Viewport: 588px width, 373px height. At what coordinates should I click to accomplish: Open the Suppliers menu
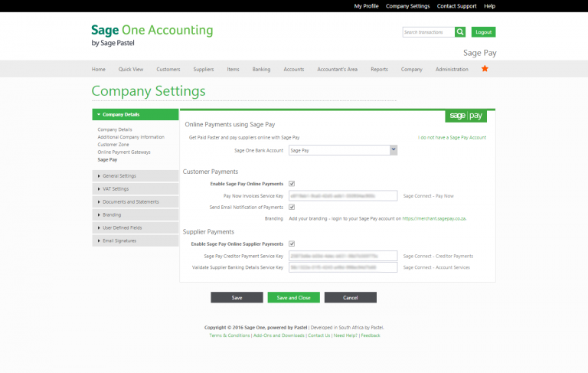click(204, 69)
